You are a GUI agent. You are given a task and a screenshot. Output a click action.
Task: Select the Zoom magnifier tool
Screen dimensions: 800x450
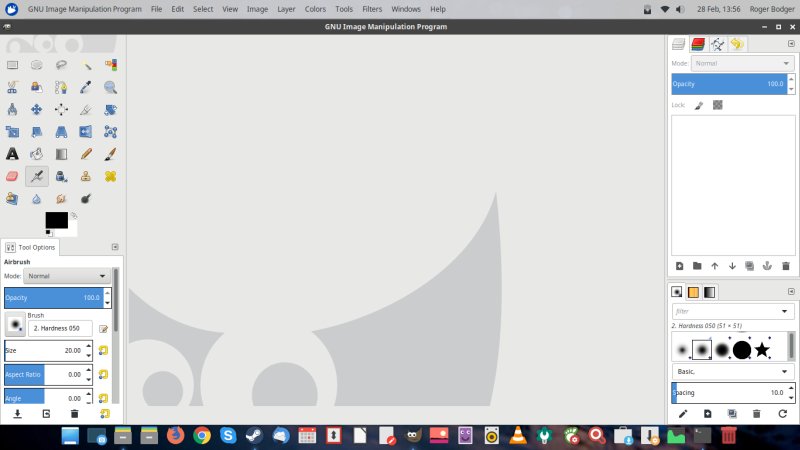110,87
